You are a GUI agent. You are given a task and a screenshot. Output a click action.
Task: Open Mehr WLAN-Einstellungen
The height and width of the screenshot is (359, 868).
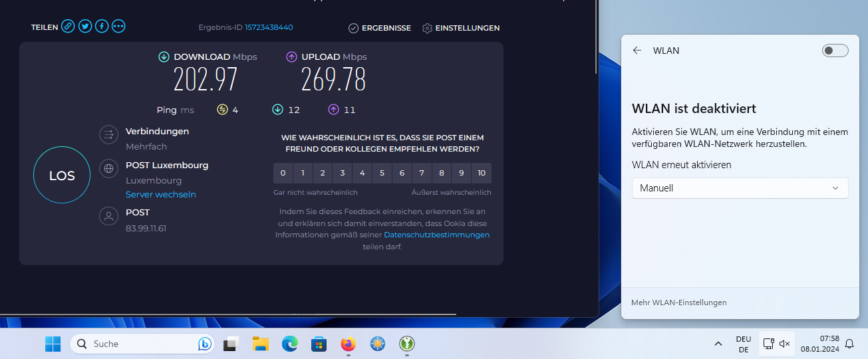(678, 302)
